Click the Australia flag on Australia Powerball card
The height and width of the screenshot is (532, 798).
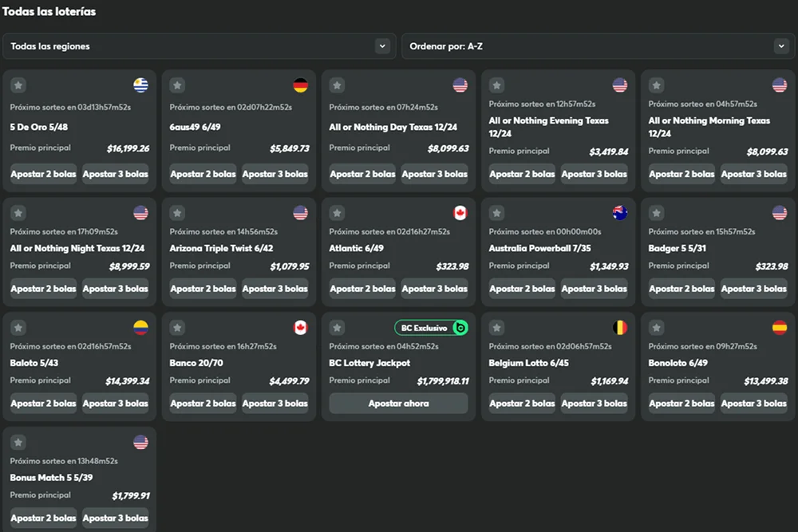(620, 213)
